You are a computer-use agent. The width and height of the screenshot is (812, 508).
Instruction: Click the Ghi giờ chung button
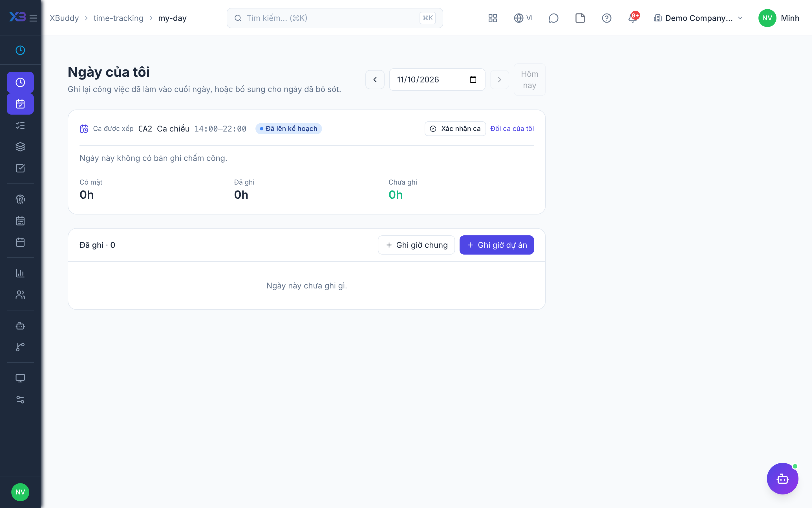[x=416, y=245]
